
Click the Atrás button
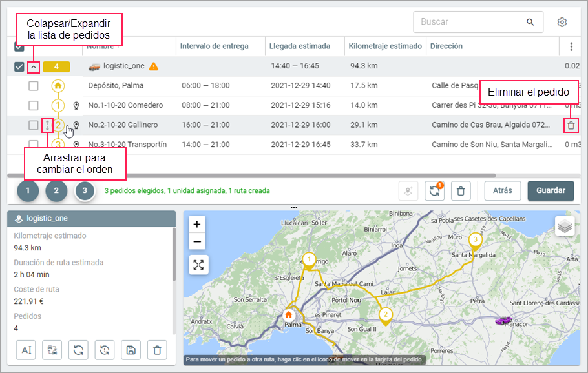point(503,190)
